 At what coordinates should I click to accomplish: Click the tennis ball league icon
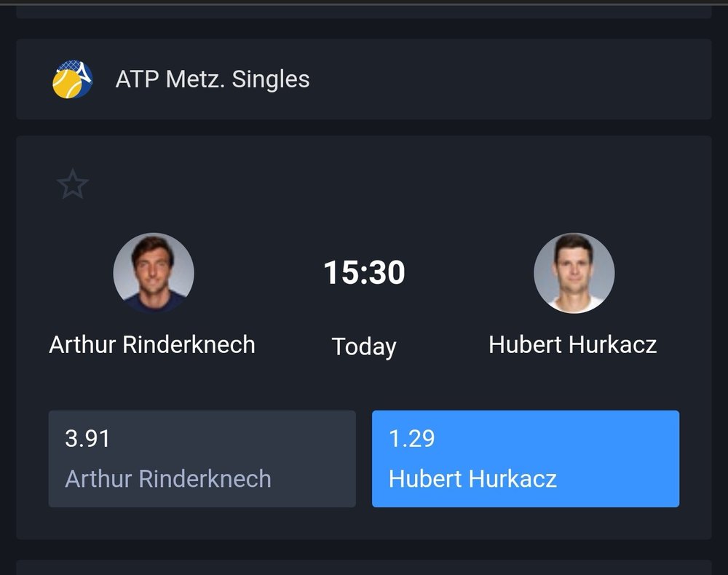72,79
